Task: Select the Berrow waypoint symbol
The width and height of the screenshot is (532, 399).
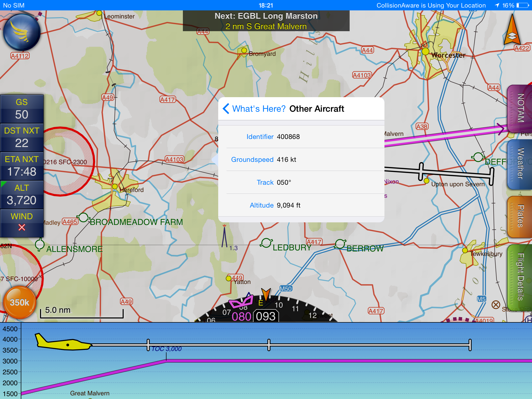Action: point(340,244)
